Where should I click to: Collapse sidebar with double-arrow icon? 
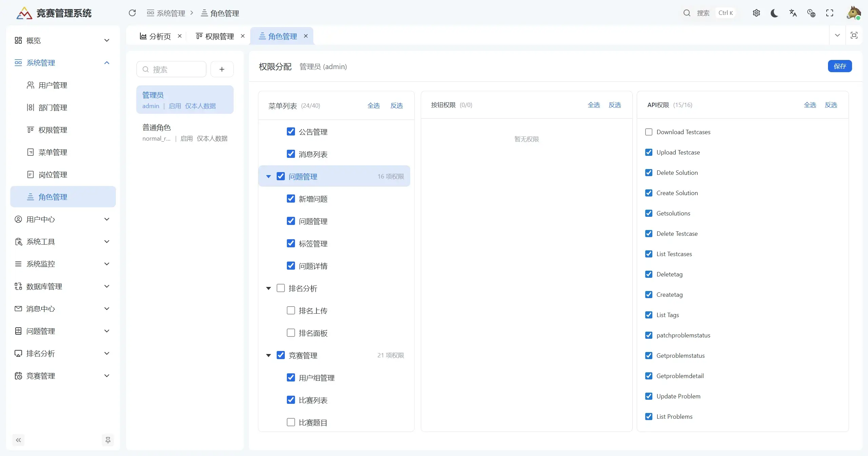pyautogui.click(x=18, y=440)
